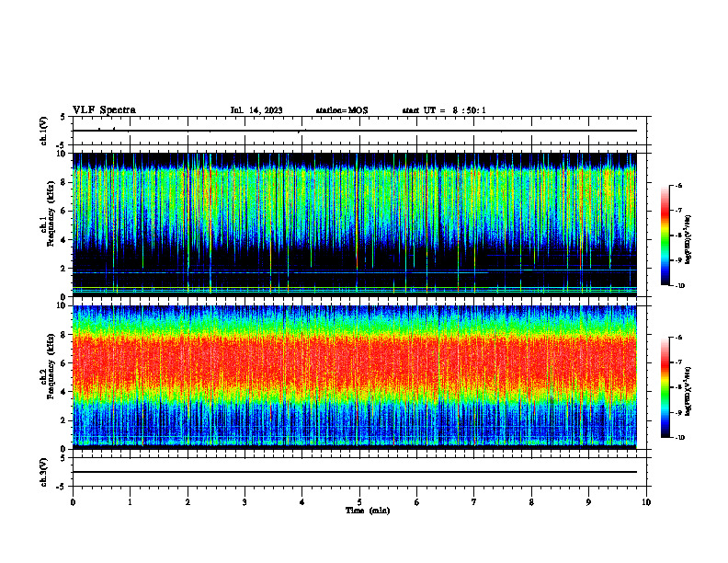Screen dimensions: 728x563
Task: Click the "10" tick on ch.2 frequency axis
Action: (x=63, y=305)
